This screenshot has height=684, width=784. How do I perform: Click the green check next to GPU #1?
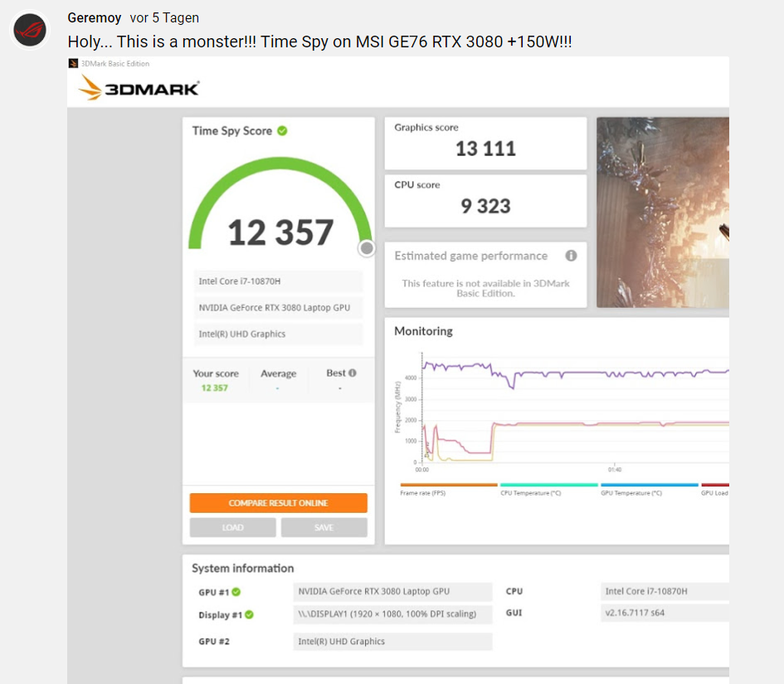pyautogui.click(x=236, y=592)
